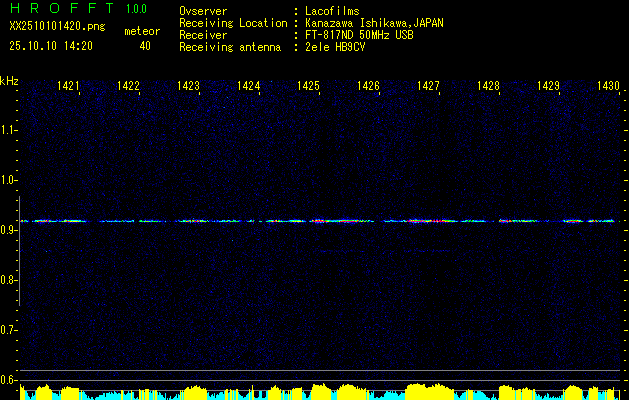Screen dimensions: 629x400
Task: Click the 1421 time marker
Action: click(68, 87)
